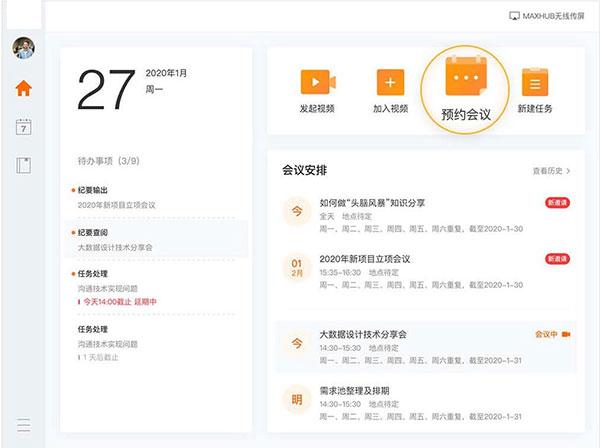Click 新邀请 badge on 2020年新项目立项会议
Viewport: 600px width, 448px height.
558,259
